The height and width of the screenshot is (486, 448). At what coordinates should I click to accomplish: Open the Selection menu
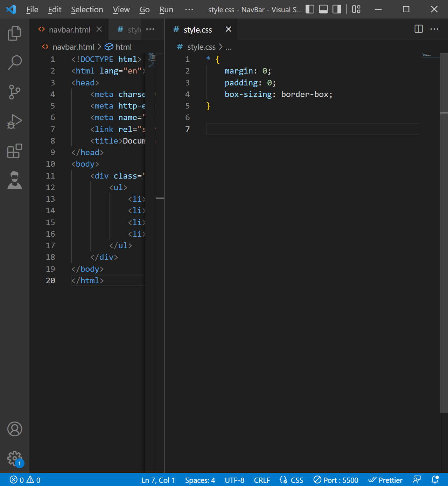(87, 9)
